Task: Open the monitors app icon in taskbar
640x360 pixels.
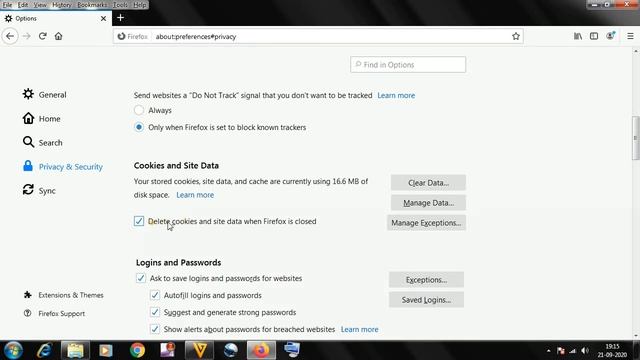Action: 292,350
